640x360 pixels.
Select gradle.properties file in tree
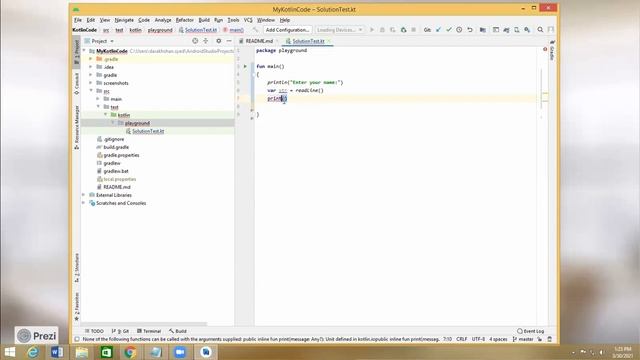pos(121,155)
